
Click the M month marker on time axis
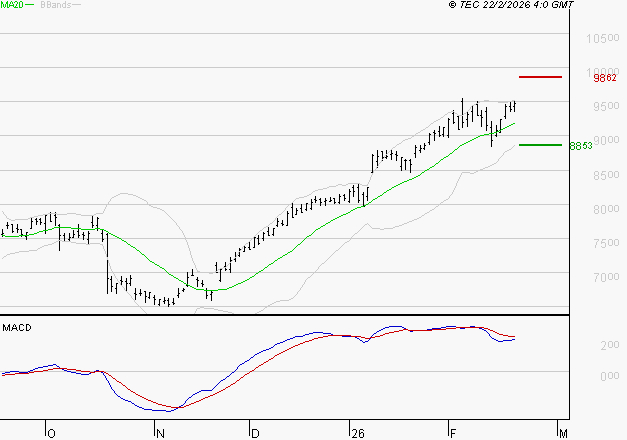pos(563,434)
